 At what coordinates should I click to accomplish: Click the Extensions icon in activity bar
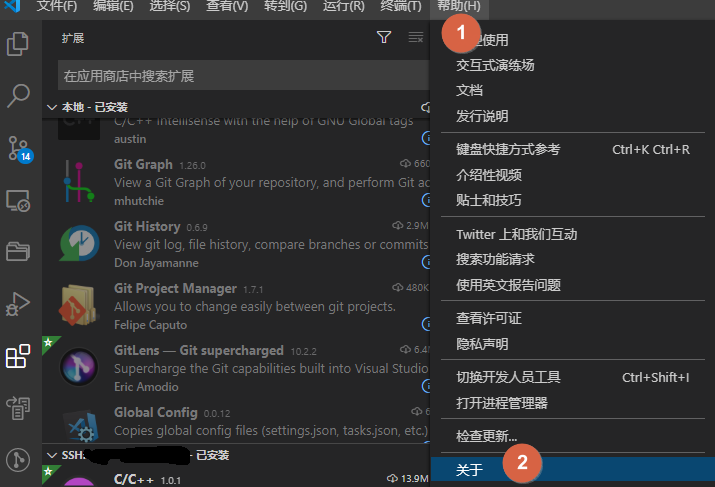click(18, 356)
